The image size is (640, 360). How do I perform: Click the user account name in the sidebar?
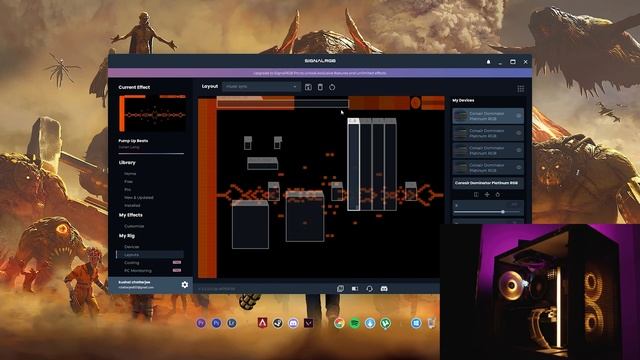tap(134, 282)
